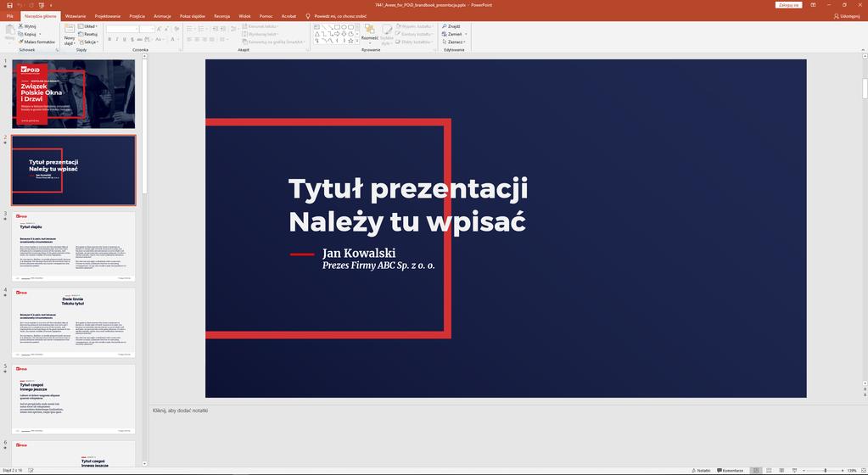Open the Widok tab
868x475 pixels.
pos(244,16)
